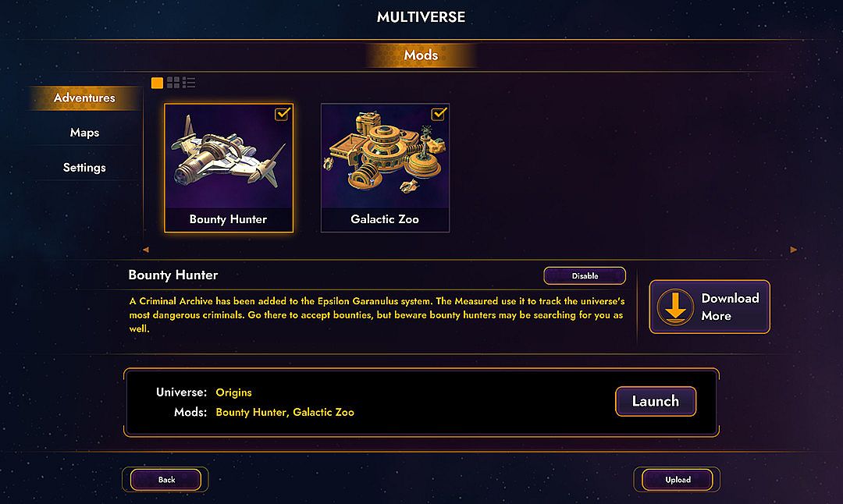This screenshot has width=843, height=504.
Task: Uncheck the Bounty Hunter mod checkbox
Action: [283, 114]
